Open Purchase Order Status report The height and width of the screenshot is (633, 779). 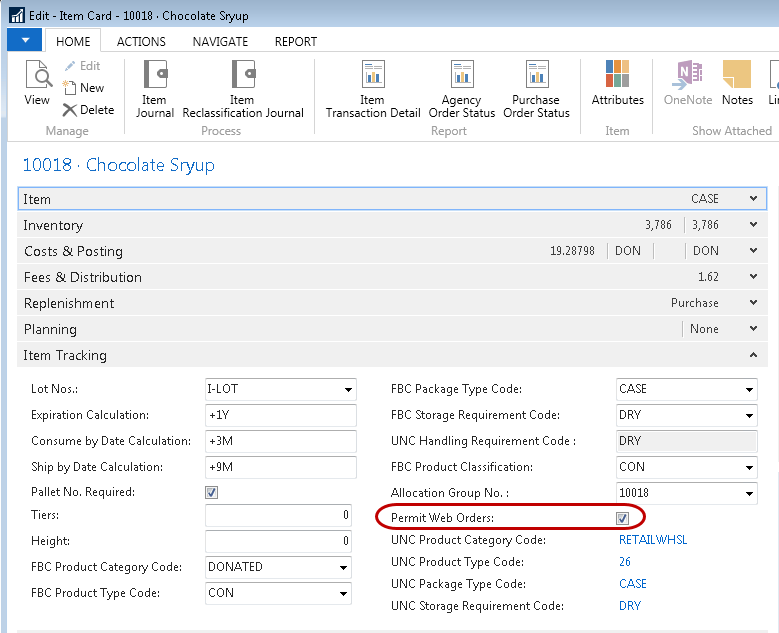coord(536,89)
